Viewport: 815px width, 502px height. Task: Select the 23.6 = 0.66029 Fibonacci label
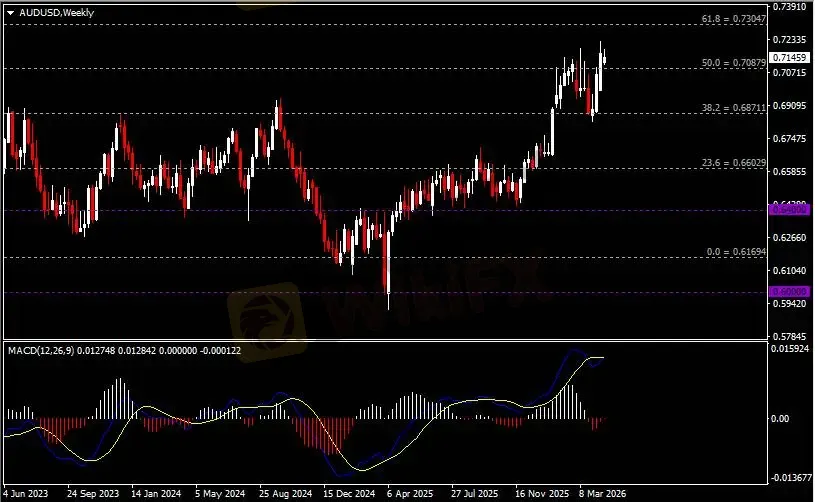click(x=735, y=163)
